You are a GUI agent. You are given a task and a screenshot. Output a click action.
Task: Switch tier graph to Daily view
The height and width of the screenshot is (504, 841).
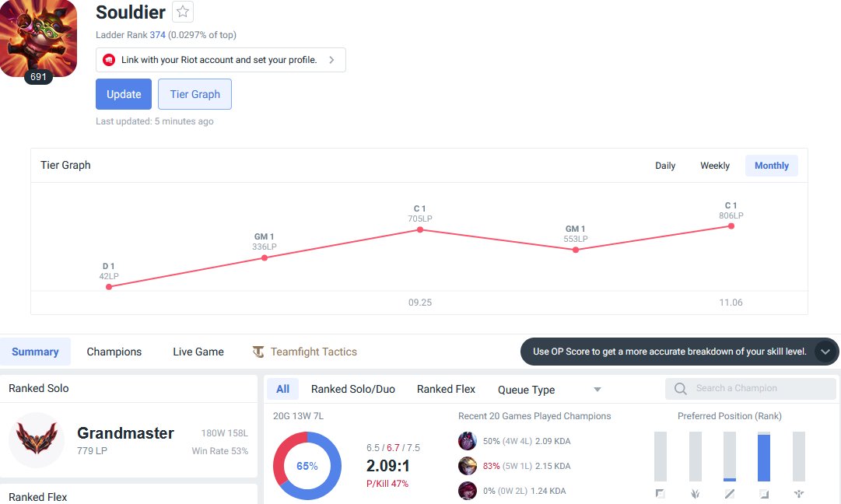pos(665,166)
